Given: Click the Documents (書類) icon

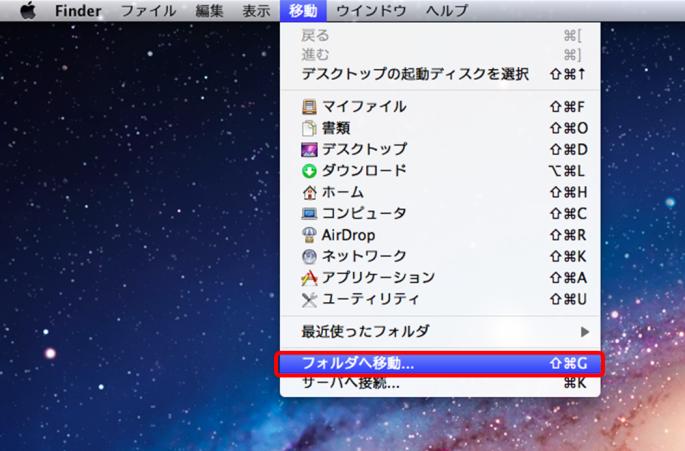Looking at the screenshot, I should [309, 128].
